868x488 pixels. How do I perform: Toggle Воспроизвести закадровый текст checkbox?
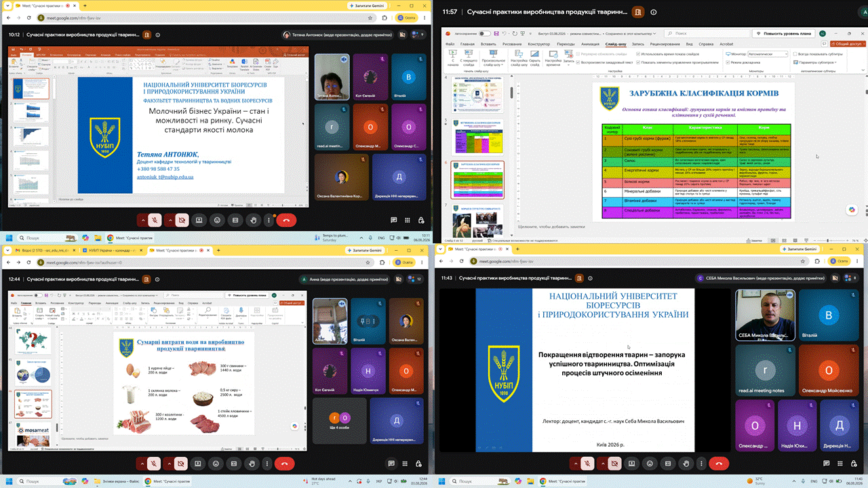click(606, 62)
